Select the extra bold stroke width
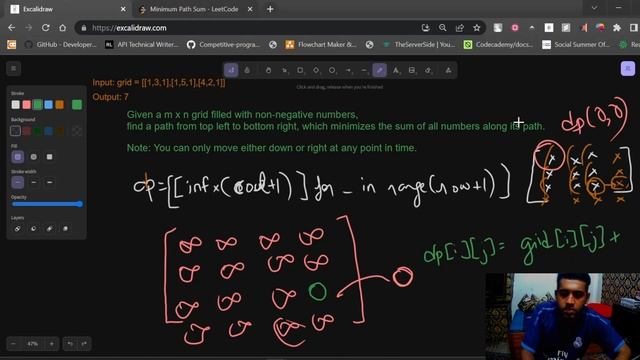 49,182
